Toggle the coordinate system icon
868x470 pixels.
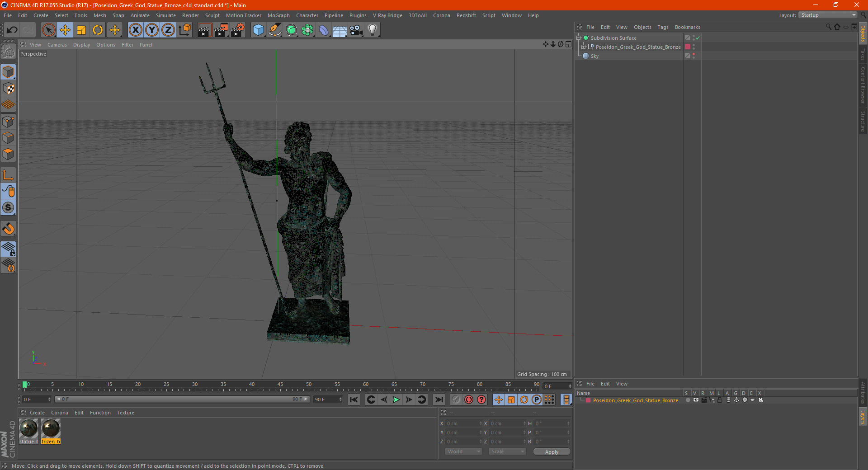click(x=184, y=30)
